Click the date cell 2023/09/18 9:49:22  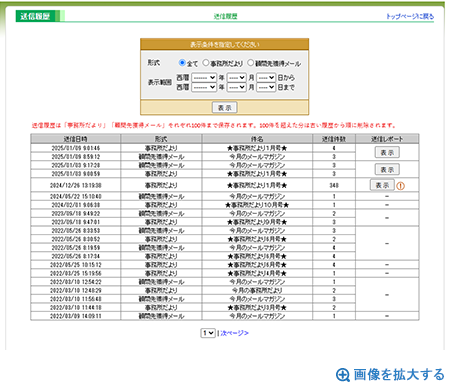76,214
